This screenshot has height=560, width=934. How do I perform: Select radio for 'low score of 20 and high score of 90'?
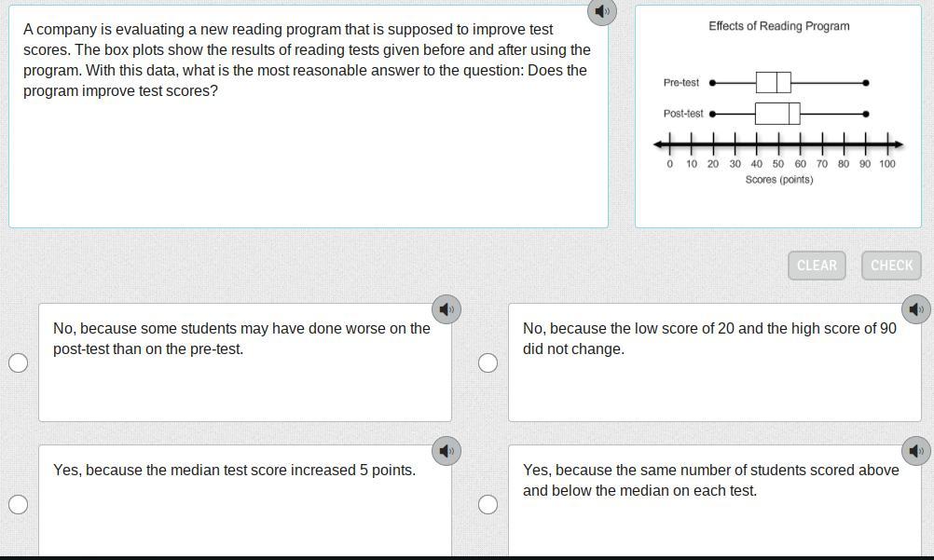(x=488, y=362)
